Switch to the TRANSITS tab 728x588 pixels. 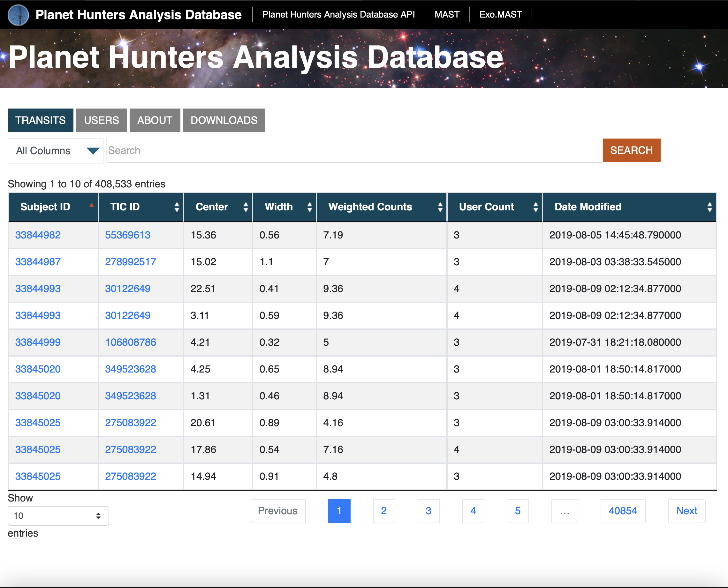coord(40,120)
